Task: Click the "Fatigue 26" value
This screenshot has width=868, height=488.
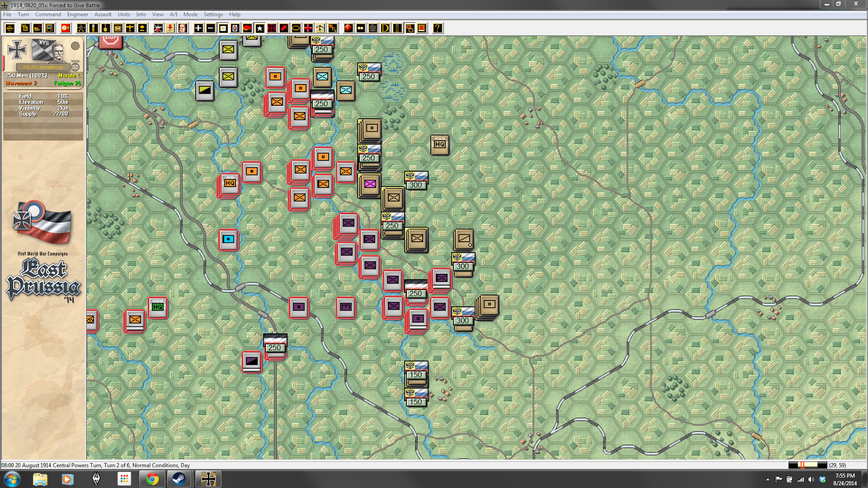Action: tap(68, 84)
